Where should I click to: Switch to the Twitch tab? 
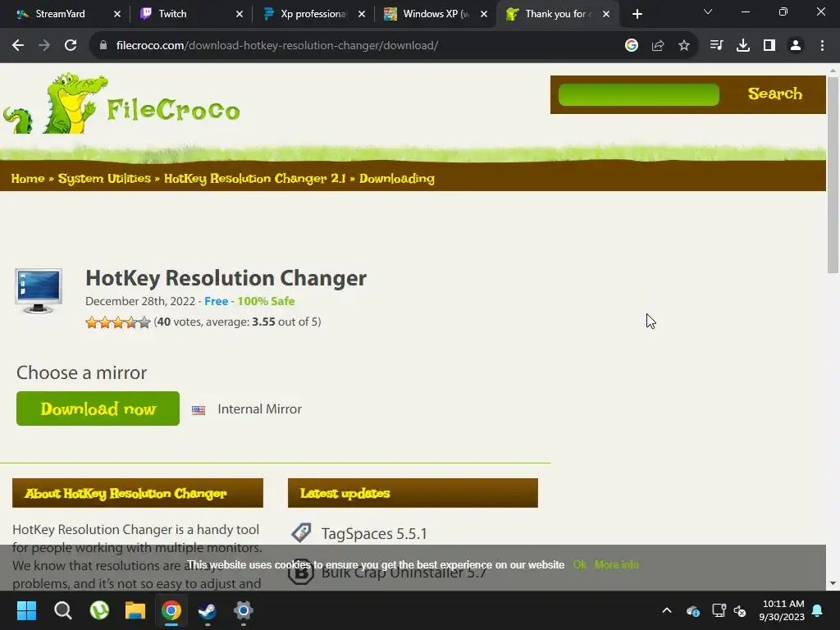(x=191, y=14)
